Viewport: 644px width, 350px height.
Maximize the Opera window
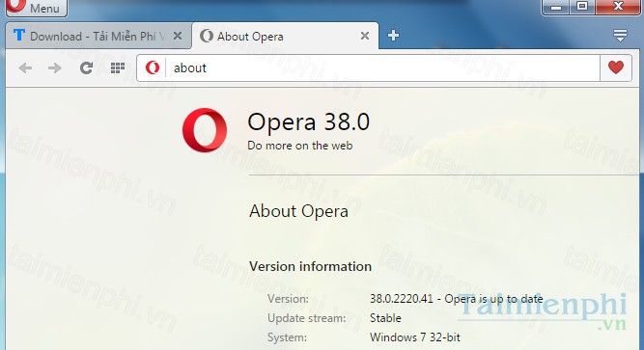pos(582,6)
